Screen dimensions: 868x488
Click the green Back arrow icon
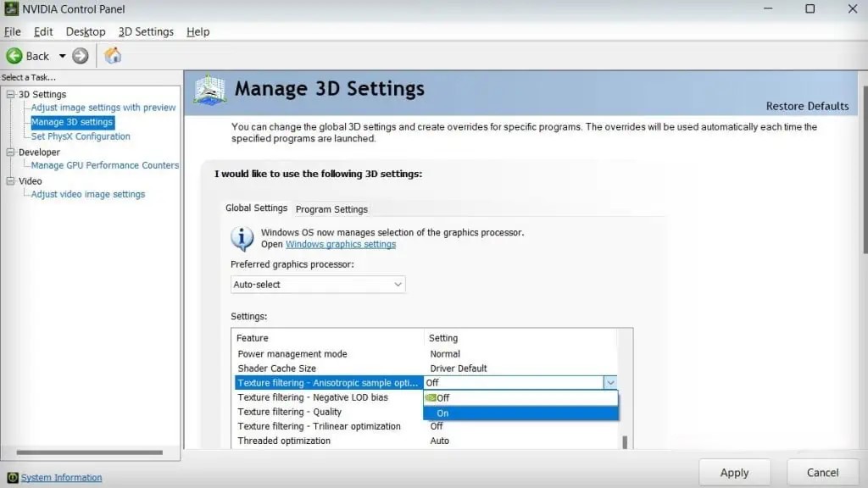(14, 56)
